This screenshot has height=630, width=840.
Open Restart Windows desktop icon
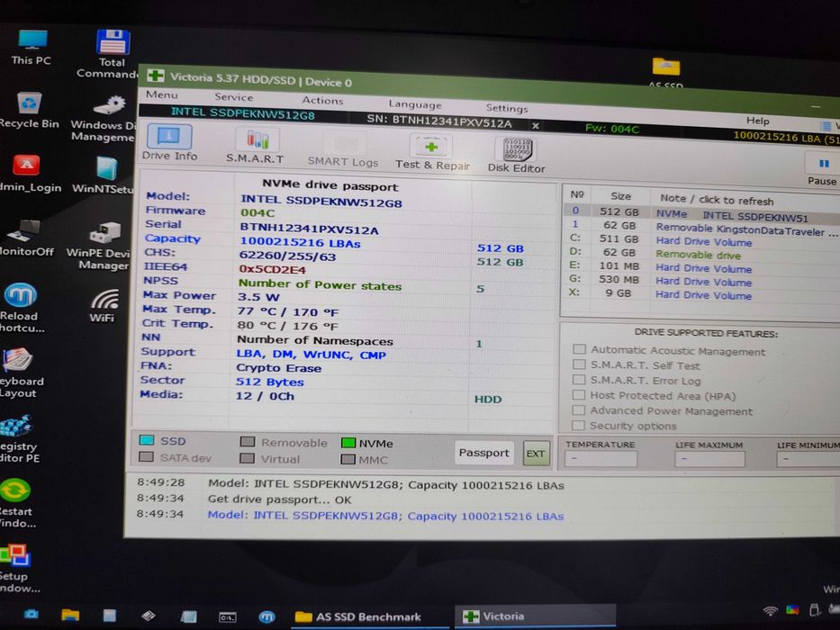point(15,490)
